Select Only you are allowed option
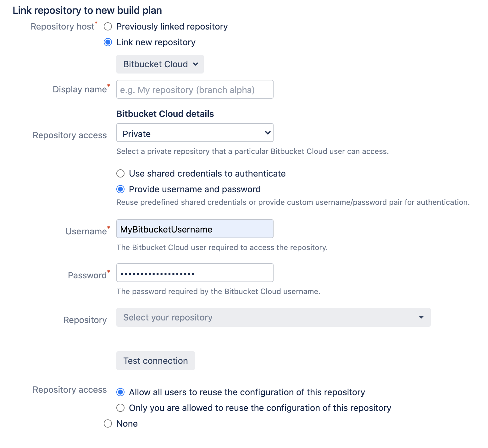Image resolution: width=488 pixels, height=448 pixels. pyautogui.click(x=120, y=408)
